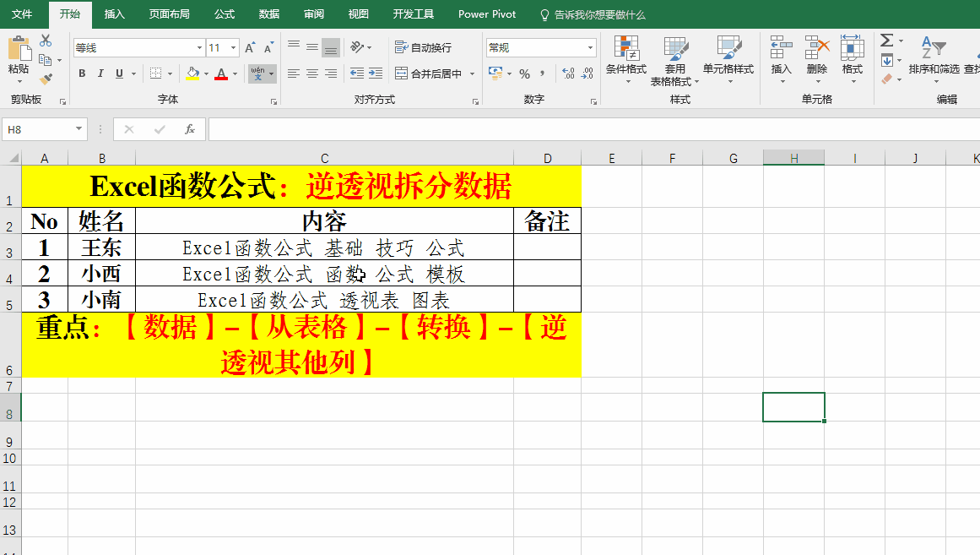Screen dimensions: 980x555
Task: Click the 粘贴 paste button
Action: (x=18, y=57)
